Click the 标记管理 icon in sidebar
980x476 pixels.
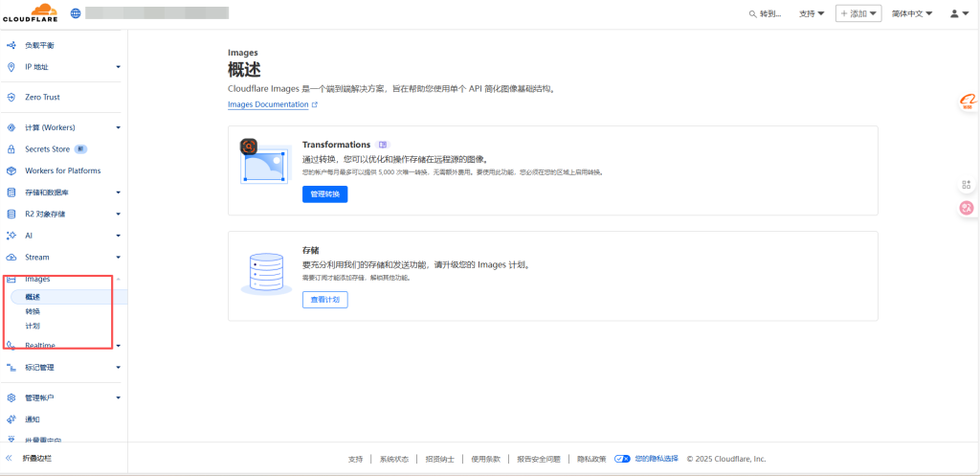(x=11, y=367)
